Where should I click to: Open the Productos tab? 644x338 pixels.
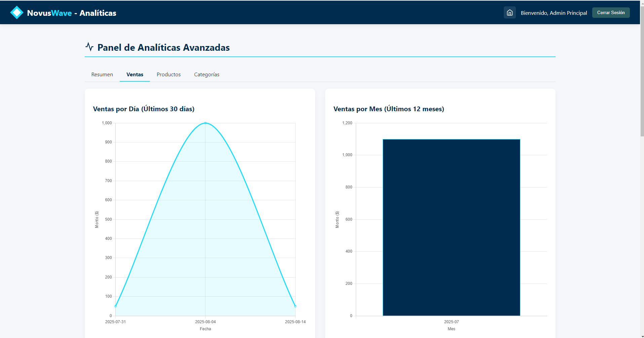[168, 75]
